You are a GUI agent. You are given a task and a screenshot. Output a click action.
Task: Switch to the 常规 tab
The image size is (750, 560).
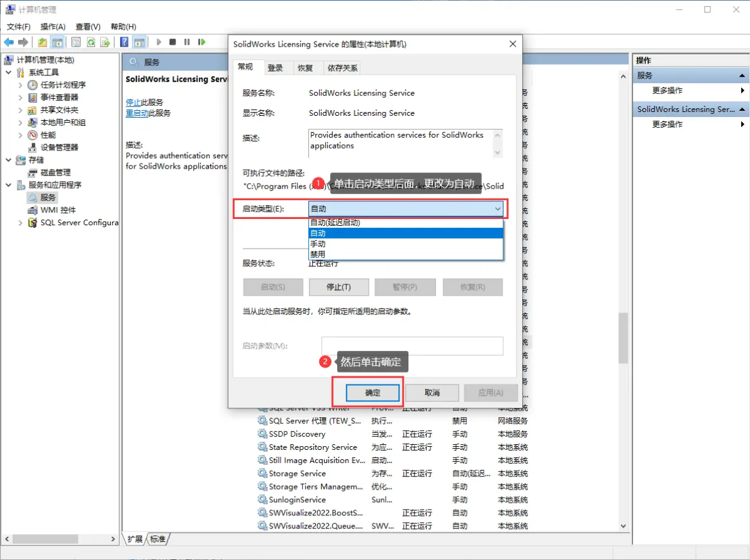click(245, 67)
